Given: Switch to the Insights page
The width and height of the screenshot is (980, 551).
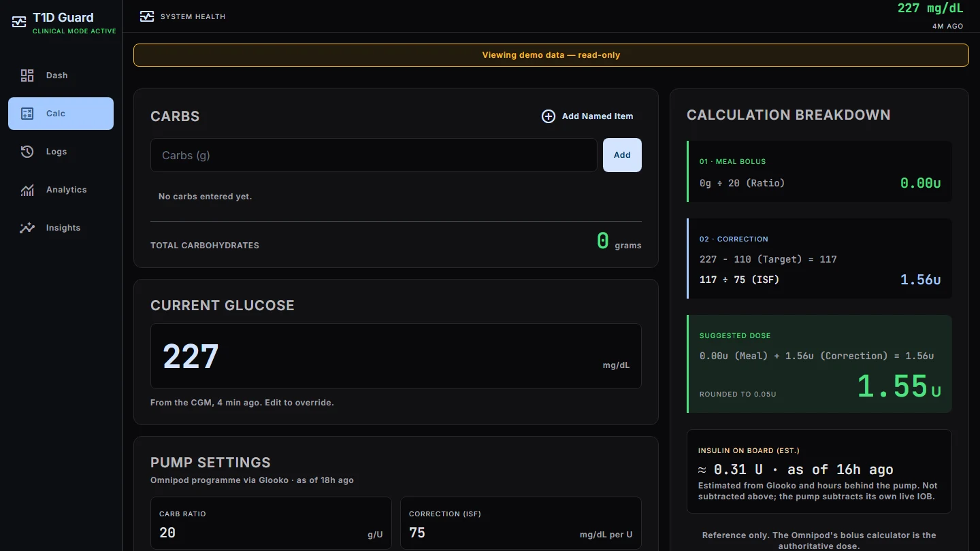Looking at the screenshot, I should [61, 228].
